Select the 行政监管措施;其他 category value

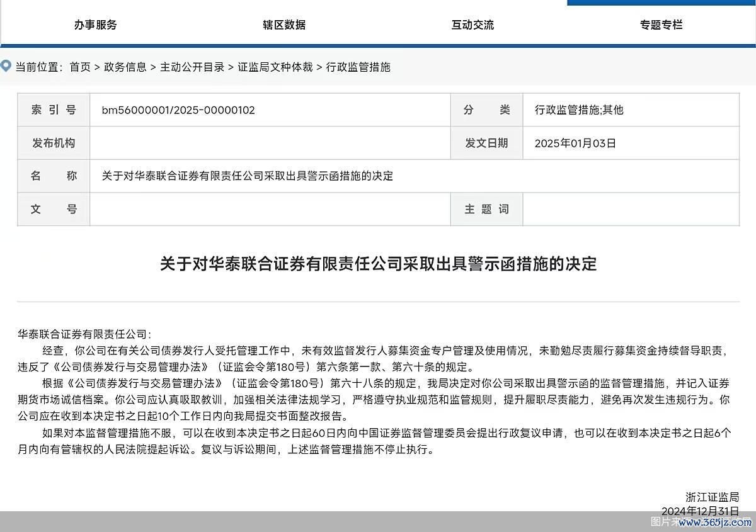[x=579, y=110]
